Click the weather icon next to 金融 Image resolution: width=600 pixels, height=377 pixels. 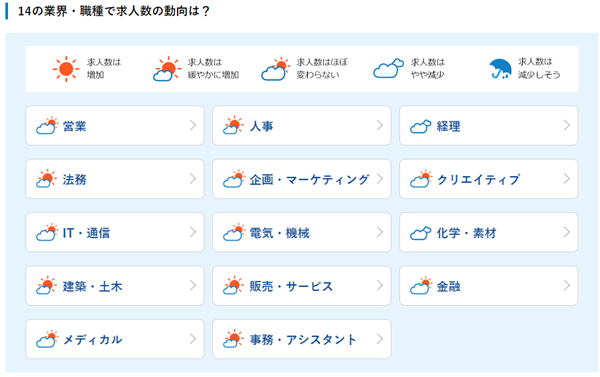point(421,286)
